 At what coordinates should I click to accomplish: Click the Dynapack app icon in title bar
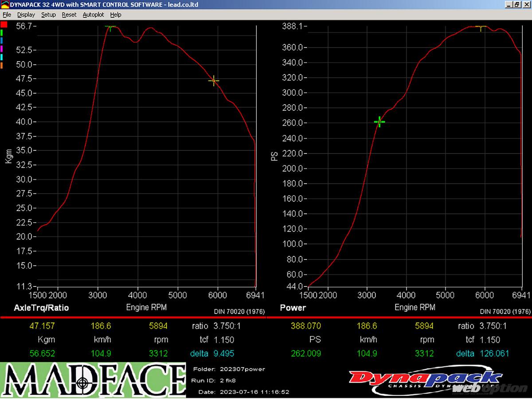pyautogui.click(x=4, y=4)
